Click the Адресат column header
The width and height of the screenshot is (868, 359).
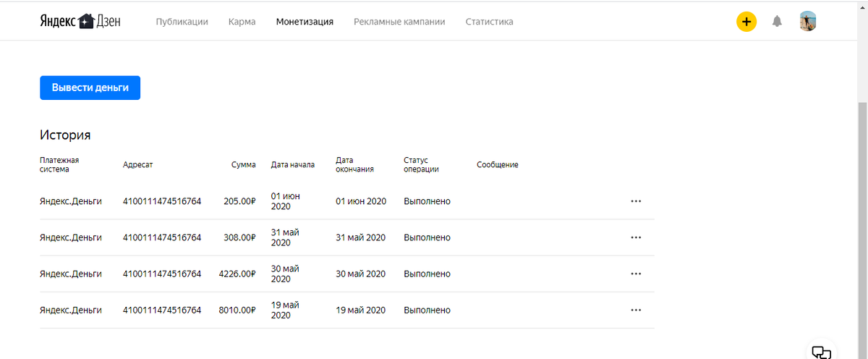(x=137, y=165)
